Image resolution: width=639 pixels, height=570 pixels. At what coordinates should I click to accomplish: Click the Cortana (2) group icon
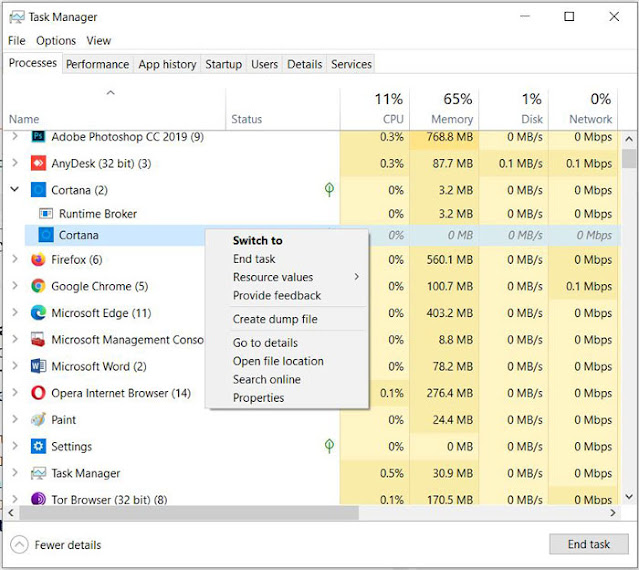38,190
